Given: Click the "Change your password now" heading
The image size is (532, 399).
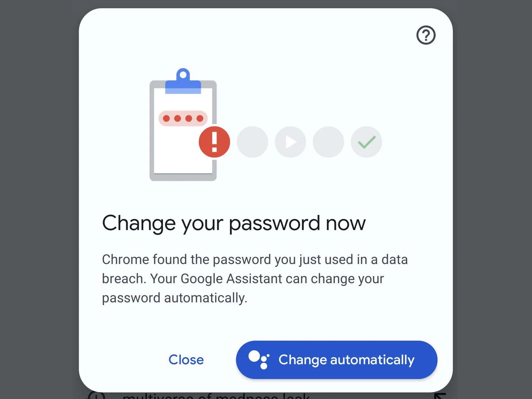Looking at the screenshot, I should click(x=234, y=223).
